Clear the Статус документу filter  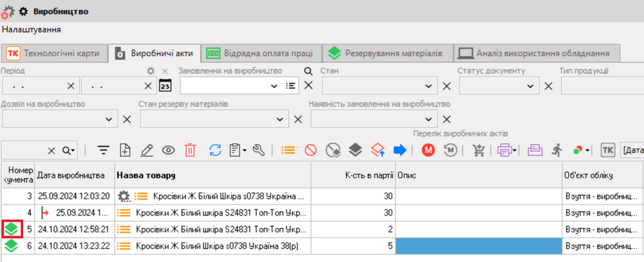tap(548, 86)
